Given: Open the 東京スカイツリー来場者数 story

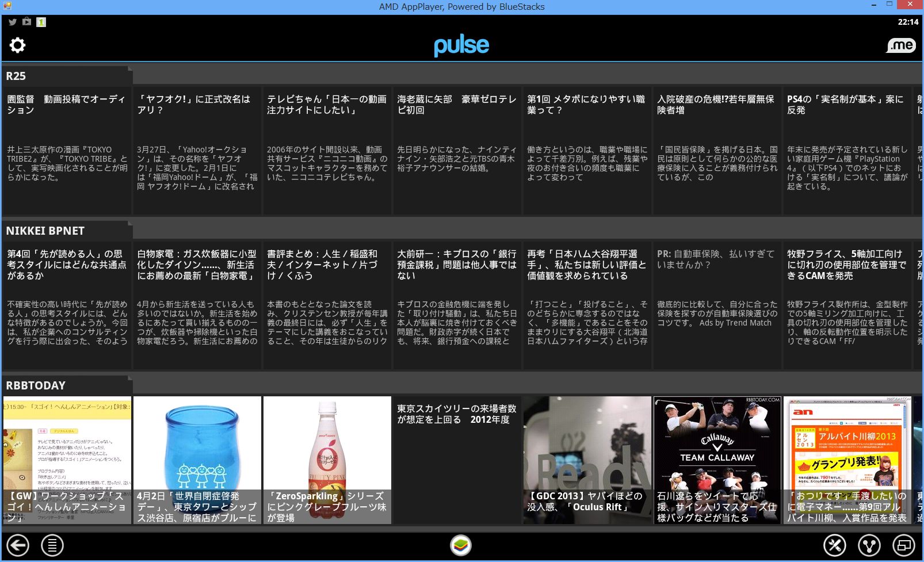Looking at the screenshot, I should (457, 460).
